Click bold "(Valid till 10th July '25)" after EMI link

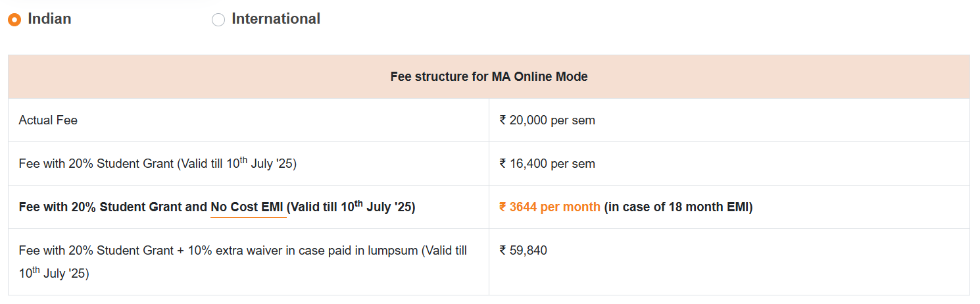tap(351, 207)
